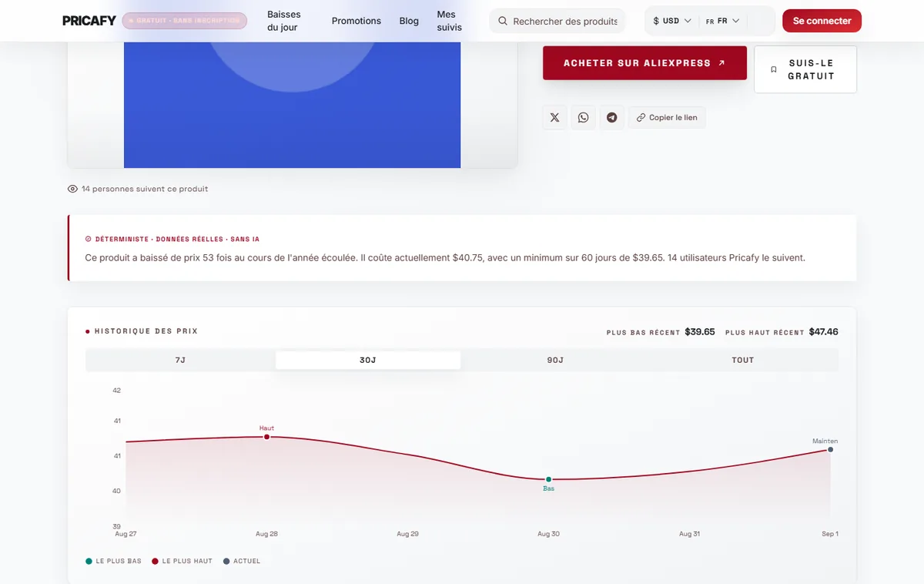This screenshot has height=584, width=924.
Task: Open the USD currency dropdown
Action: coord(671,21)
